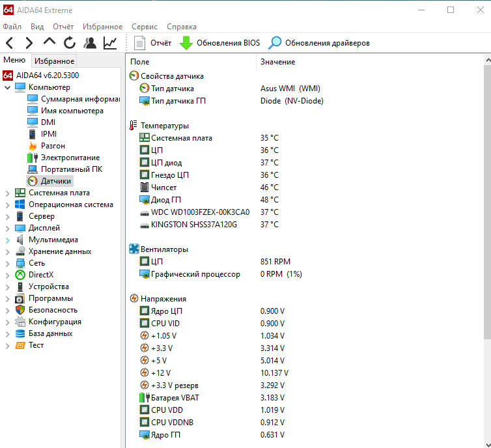Viewport: 491px width, 448px height.
Task: Select the Диод ГП temperature row
Action: tap(166, 200)
